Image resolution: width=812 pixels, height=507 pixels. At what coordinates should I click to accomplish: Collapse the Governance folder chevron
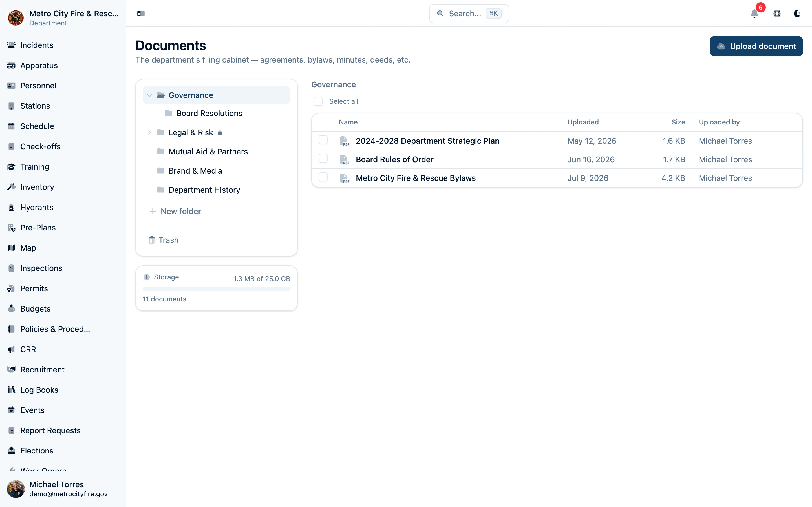click(150, 95)
